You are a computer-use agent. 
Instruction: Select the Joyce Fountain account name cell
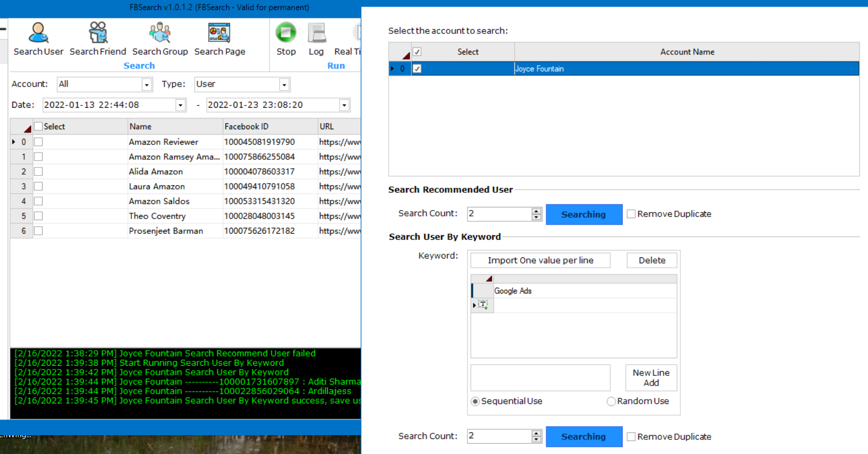coord(686,69)
